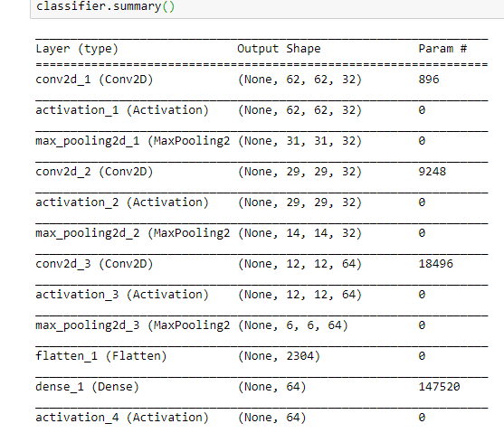
Task: Select the 'Param #' column header
Action: 442,49
